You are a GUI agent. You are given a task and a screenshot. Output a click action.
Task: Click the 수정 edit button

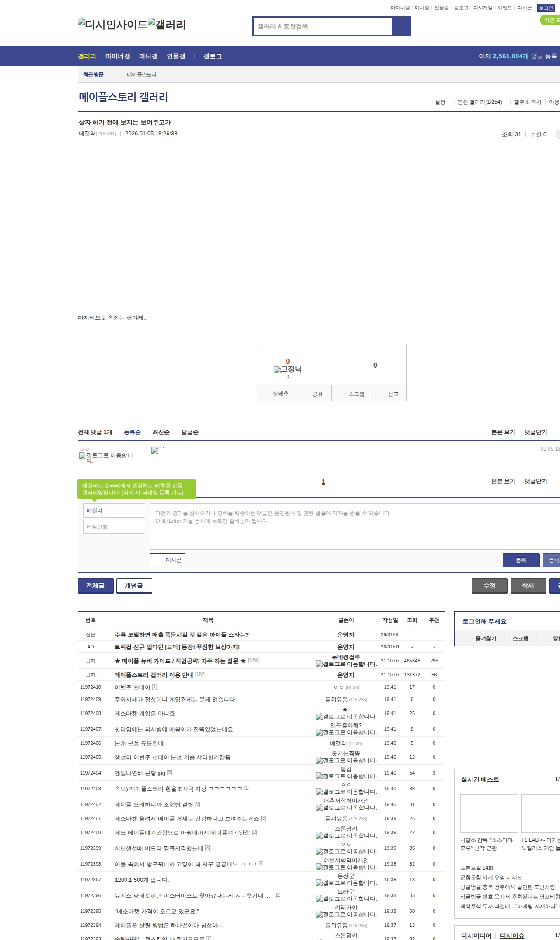click(490, 586)
